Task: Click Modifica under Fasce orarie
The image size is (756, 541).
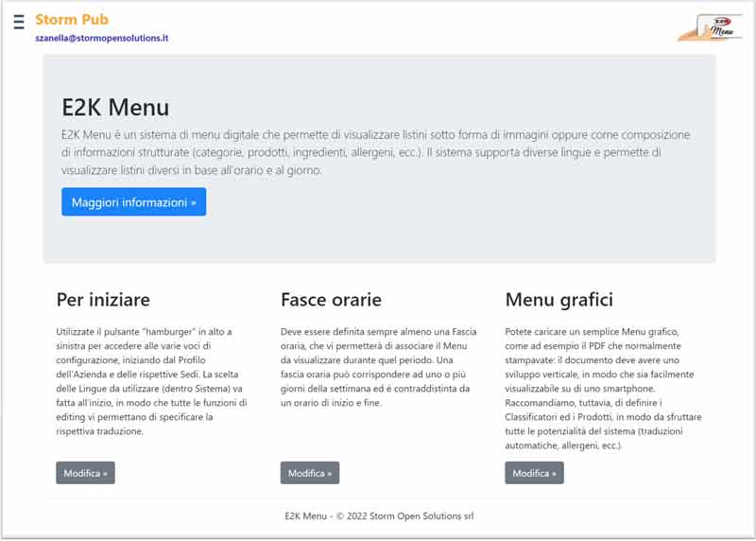Action: coord(309,473)
